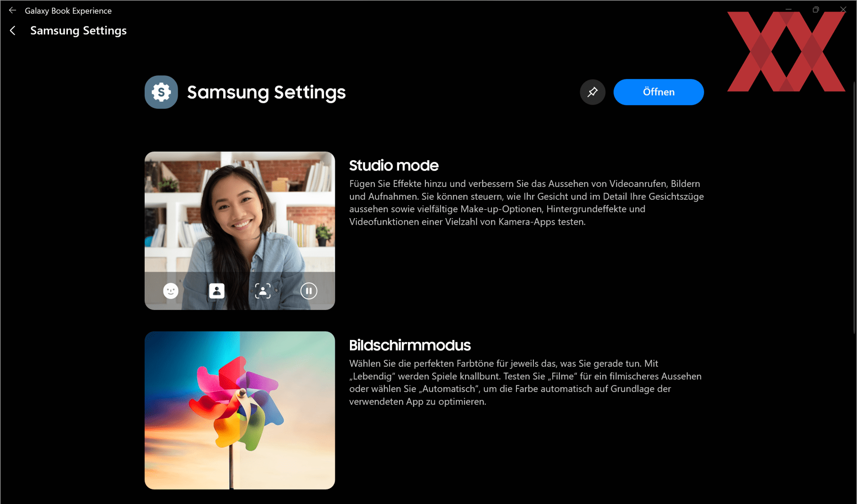Click the Samsung Settings gear app icon

tap(161, 92)
